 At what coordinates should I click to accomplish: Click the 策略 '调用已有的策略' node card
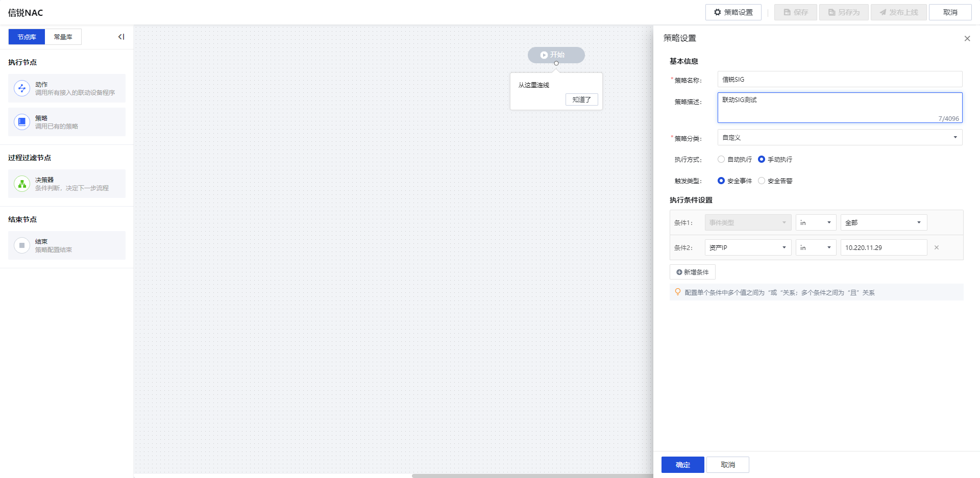point(66,122)
